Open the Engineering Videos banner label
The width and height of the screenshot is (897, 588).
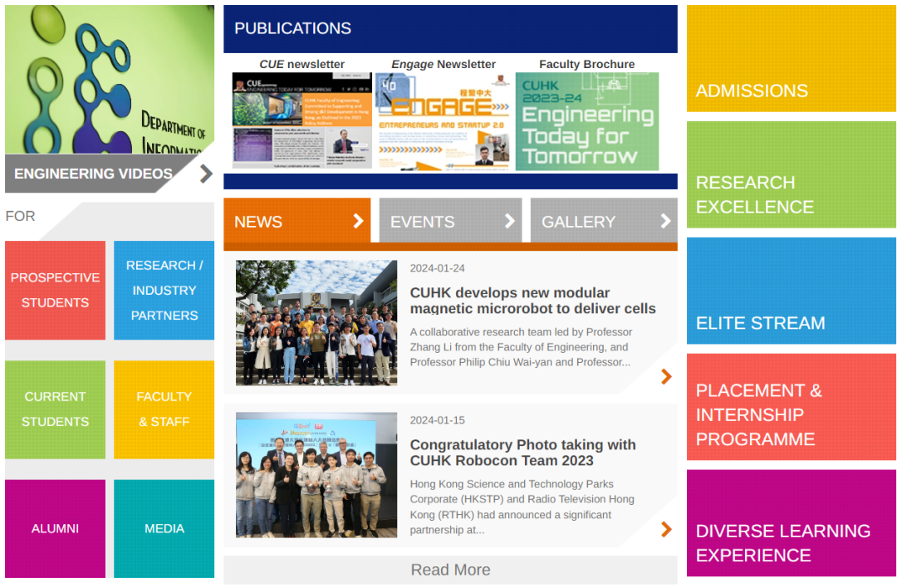(93, 174)
